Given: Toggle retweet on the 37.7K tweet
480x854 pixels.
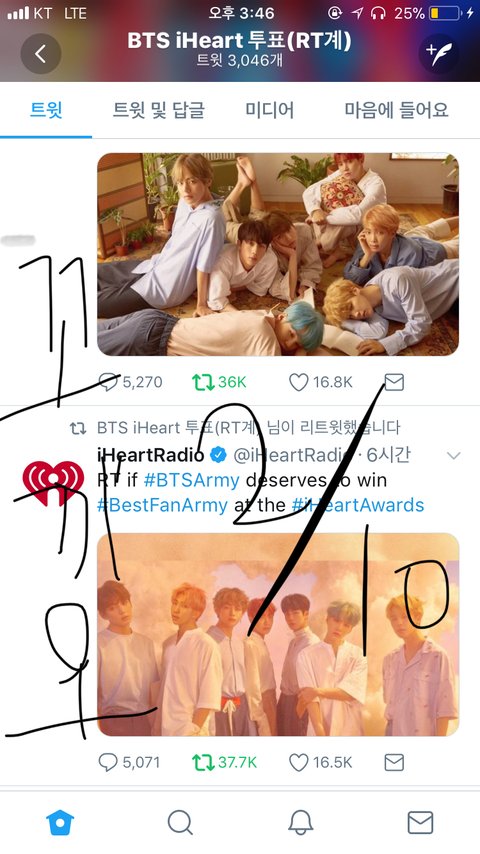Looking at the screenshot, I should point(203,762).
